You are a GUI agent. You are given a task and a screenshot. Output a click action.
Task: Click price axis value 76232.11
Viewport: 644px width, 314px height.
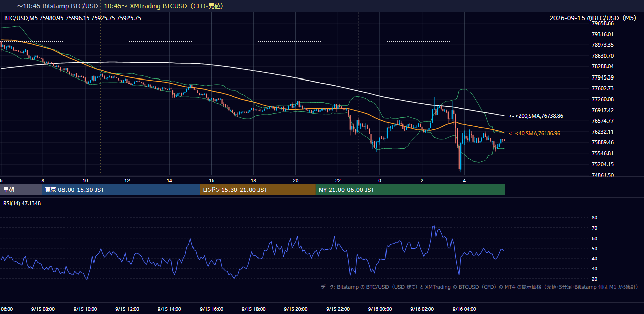click(x=602, y=132)
